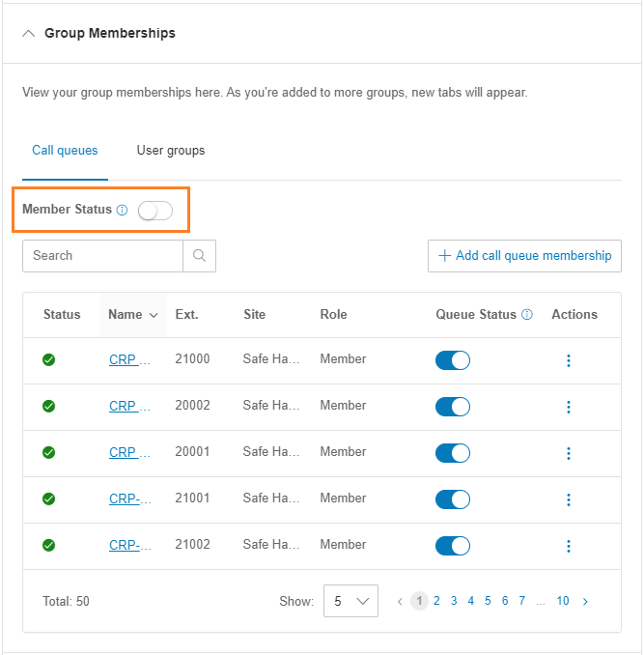Toggle queue status for extension 20001

click(453, 453)
